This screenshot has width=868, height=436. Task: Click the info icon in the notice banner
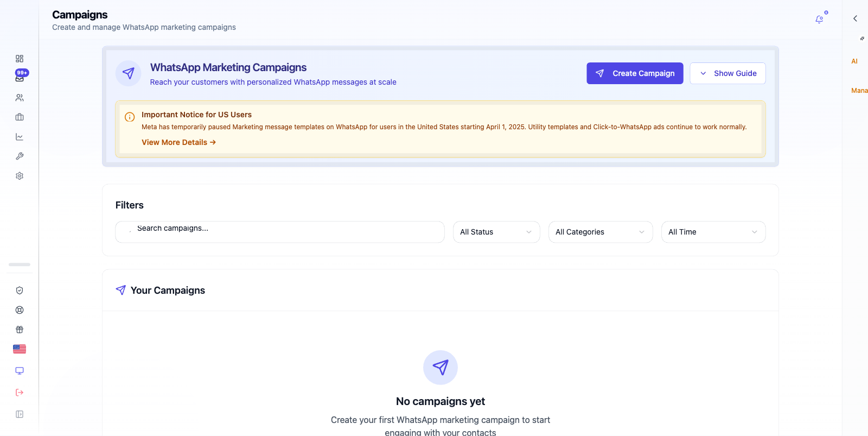click(x=130, y=117)
